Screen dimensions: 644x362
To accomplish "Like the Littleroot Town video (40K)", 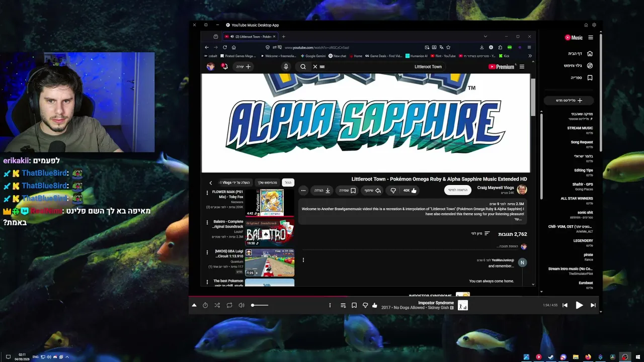I will (x=410, y=191).
